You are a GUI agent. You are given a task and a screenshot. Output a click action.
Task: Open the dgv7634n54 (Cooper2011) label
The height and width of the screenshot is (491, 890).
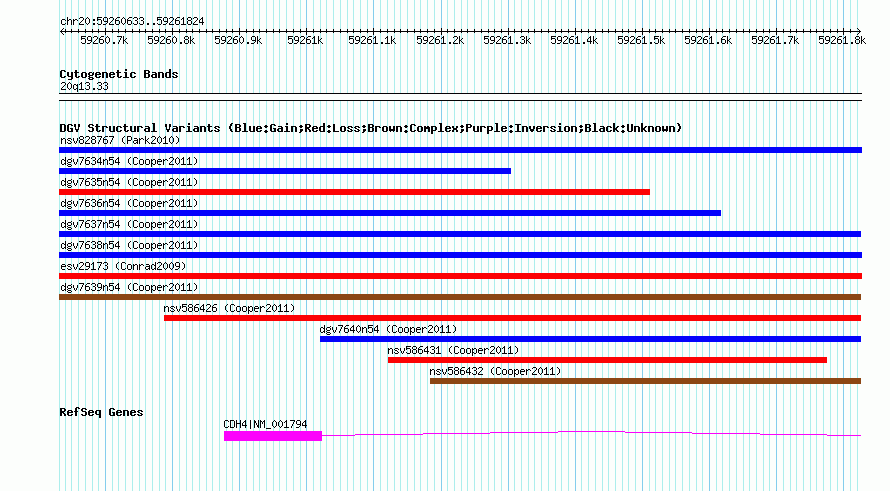click(x=129, y=161)
